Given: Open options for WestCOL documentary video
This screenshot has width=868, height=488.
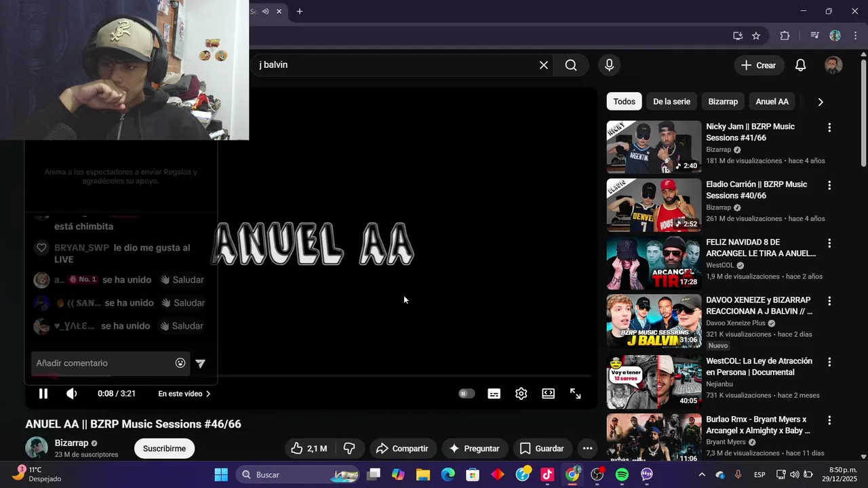Looking at the screenshot, I should (x=829, y=362).
